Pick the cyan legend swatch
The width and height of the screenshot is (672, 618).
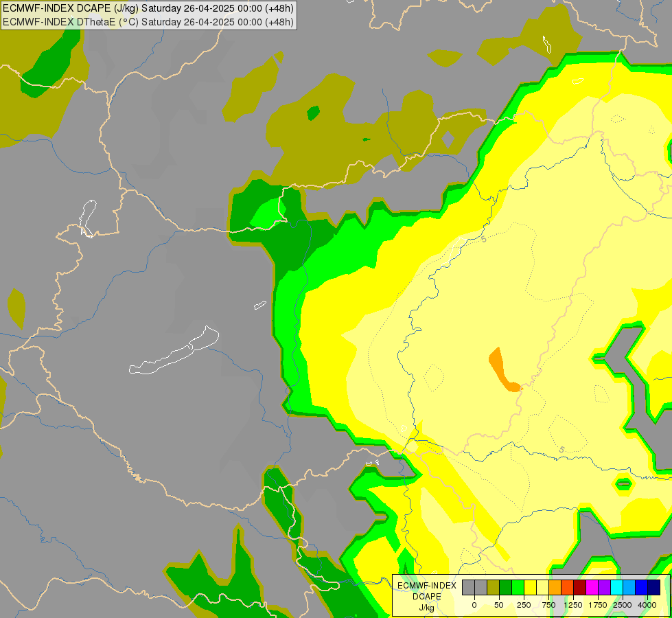616,587
